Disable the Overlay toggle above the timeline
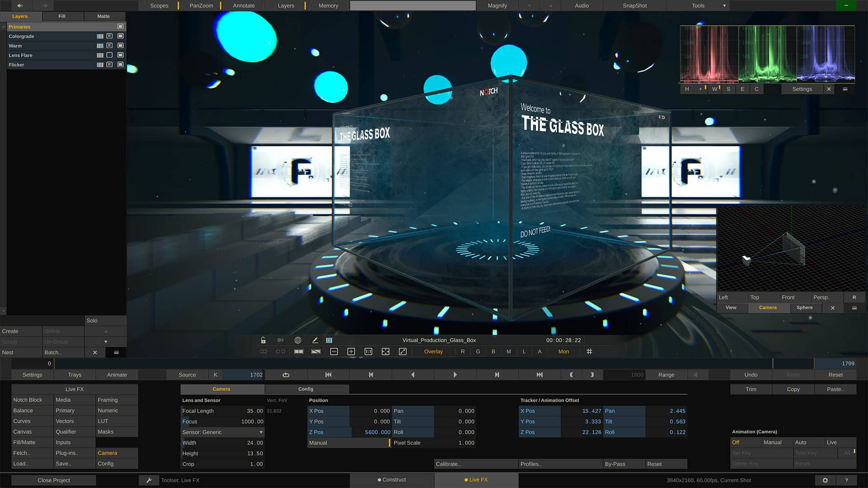The height and width of the screenshot is (488, 868). pyautogui.click(x=433, y=351)
